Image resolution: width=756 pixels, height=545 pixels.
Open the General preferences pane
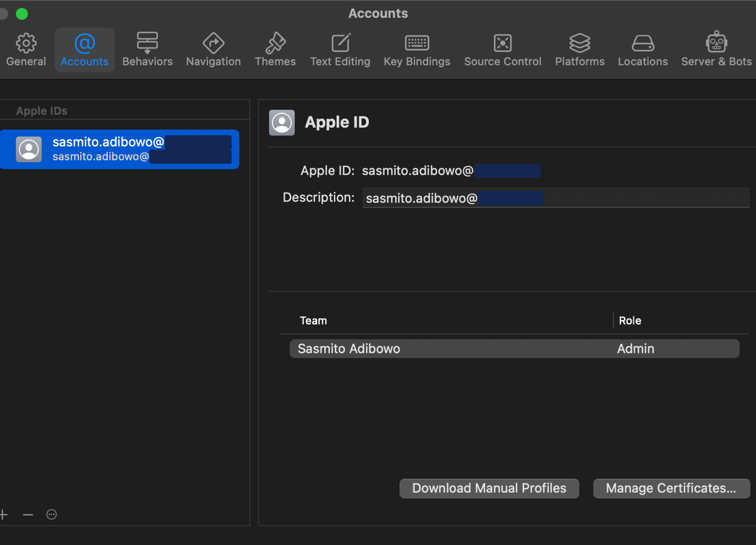coord(26,50)
